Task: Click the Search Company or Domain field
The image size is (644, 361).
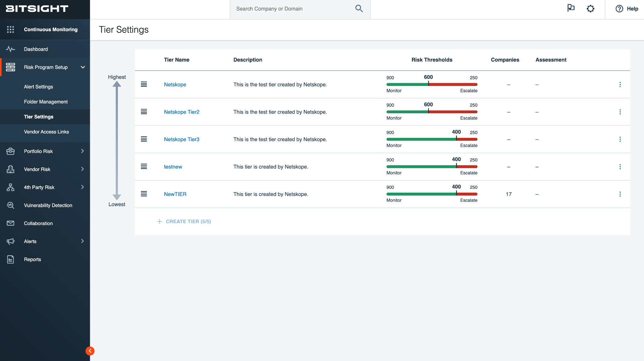Action: pos(300,9)
